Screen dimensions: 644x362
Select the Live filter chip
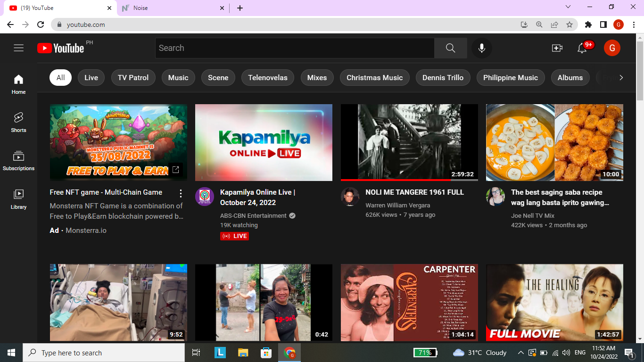[x=91, y=78]
